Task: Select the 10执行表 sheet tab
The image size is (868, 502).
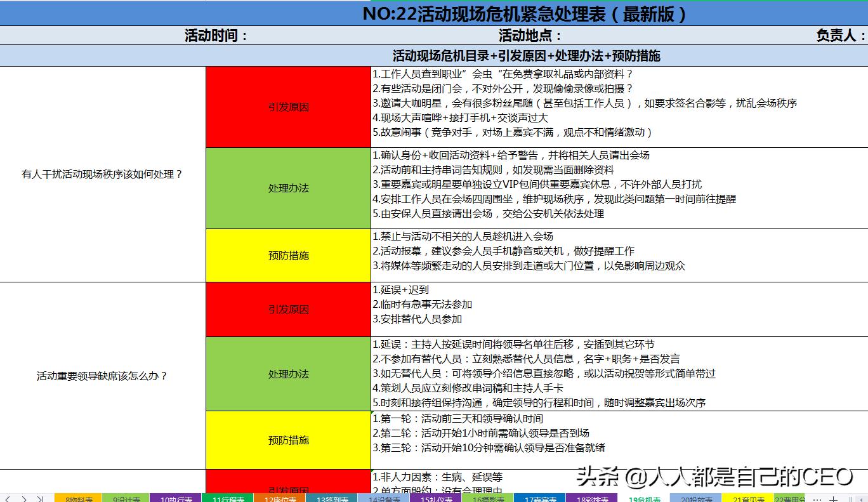Action: click(x=176, y=499)
